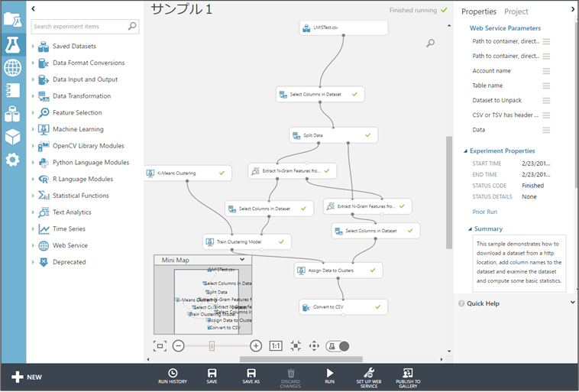Click the zoom-to-fit canvas icon
The height and width of the screenshot is (392, 579).
(x=160, y=346)
